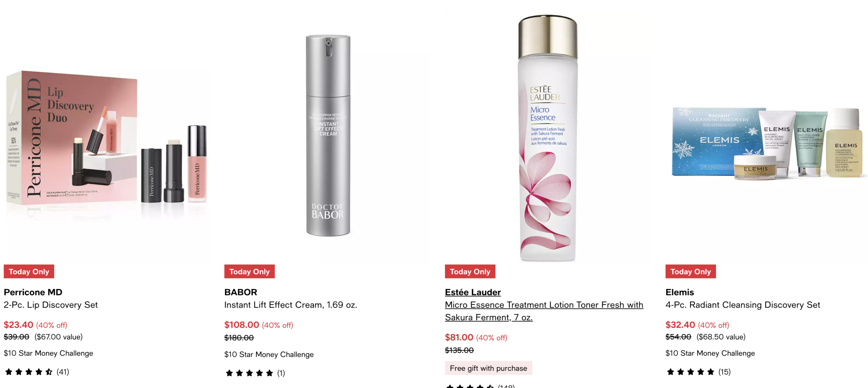This screenshot has width=868, height=388.
Task: Open the BABOR Instant Lift cream bottle image
Action: pos(328,135)
